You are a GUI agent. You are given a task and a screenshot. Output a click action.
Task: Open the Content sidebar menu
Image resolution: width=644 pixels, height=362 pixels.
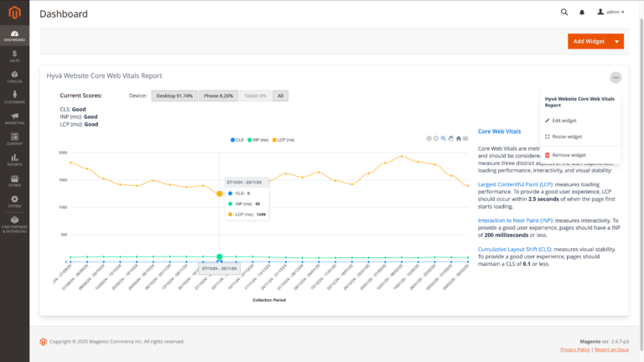point(14,139)
